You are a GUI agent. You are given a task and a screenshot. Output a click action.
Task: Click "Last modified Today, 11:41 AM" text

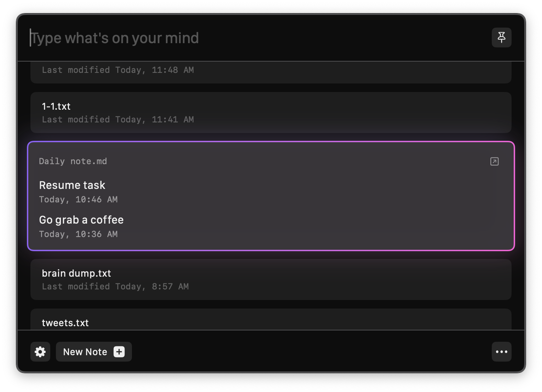(x=118, y=120)
